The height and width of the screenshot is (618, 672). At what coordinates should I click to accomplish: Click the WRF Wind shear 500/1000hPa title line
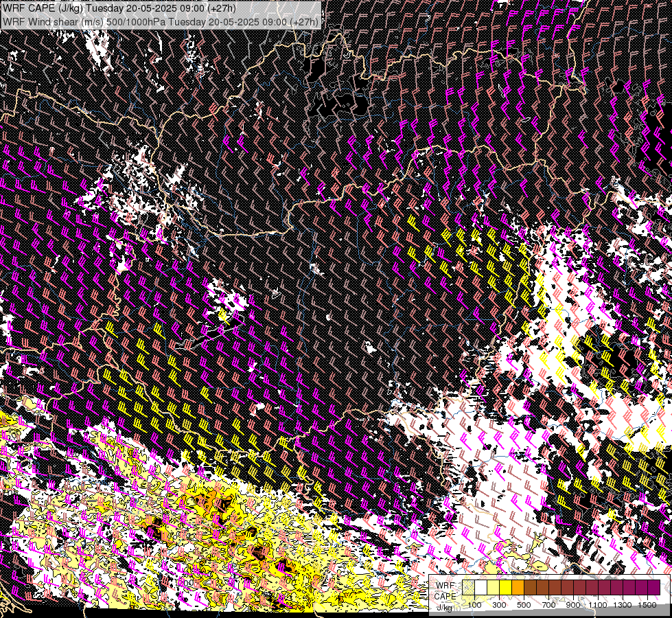coord(161,22)
